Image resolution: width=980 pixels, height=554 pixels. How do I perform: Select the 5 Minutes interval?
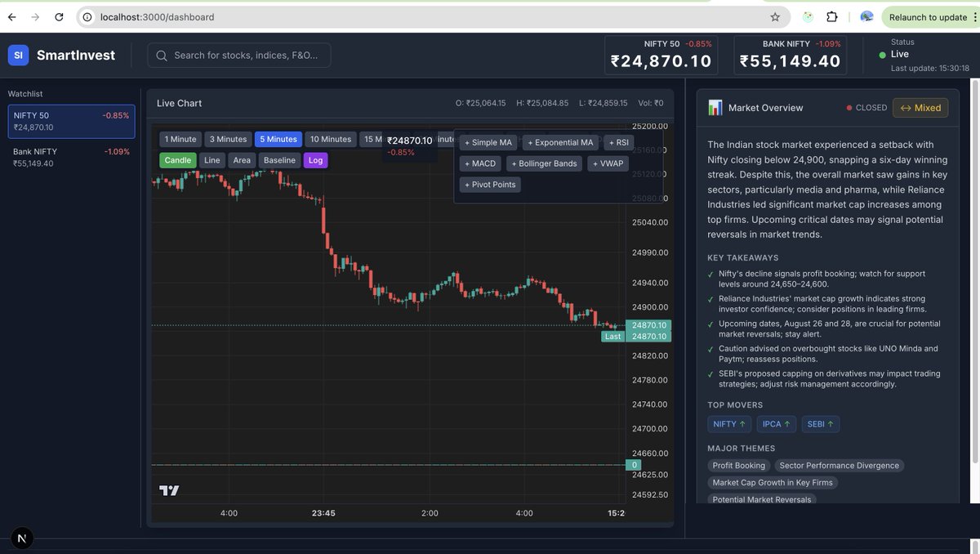click(278, 139)
